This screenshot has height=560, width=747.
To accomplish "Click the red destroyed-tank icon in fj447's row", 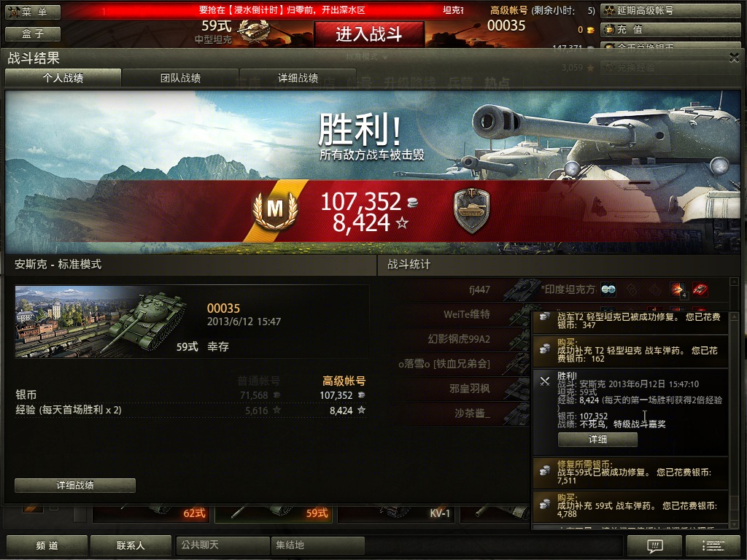I will 700,289.
